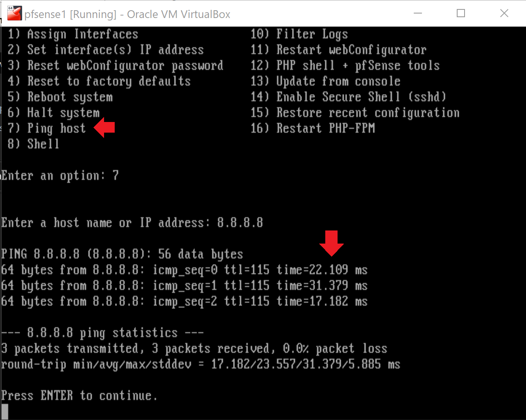Click the VirtualBox icon in the title bar
526x420 pixels.
click(14, 14)
